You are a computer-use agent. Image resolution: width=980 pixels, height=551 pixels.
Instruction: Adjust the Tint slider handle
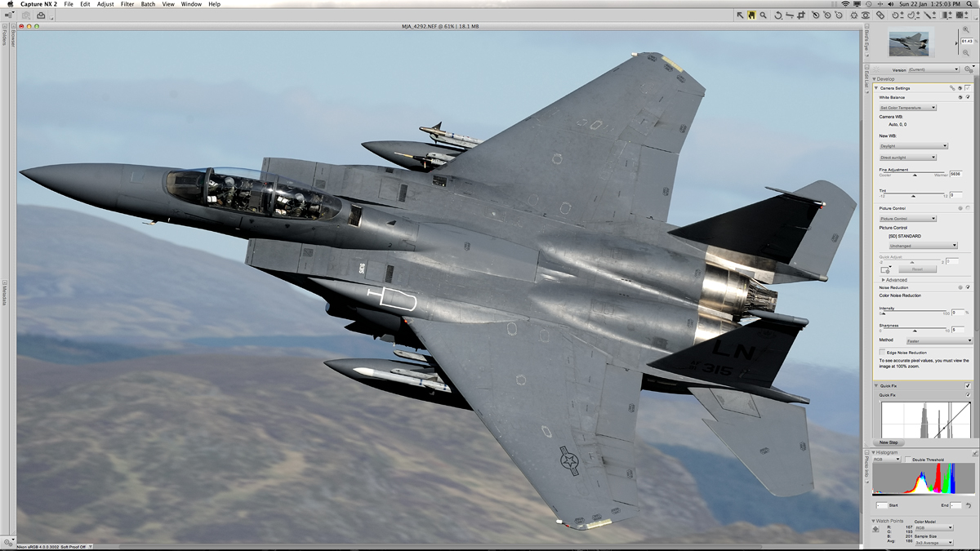click(x=913, y=196)
